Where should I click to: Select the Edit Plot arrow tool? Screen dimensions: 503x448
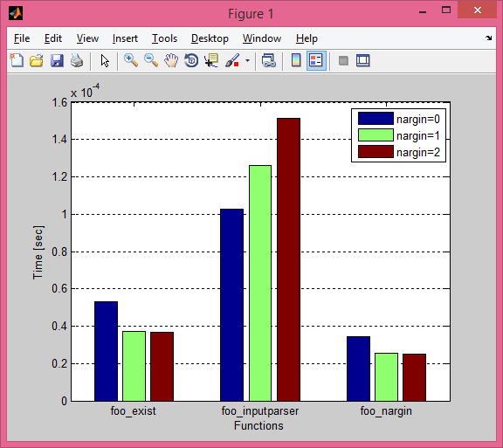[105, 60]
